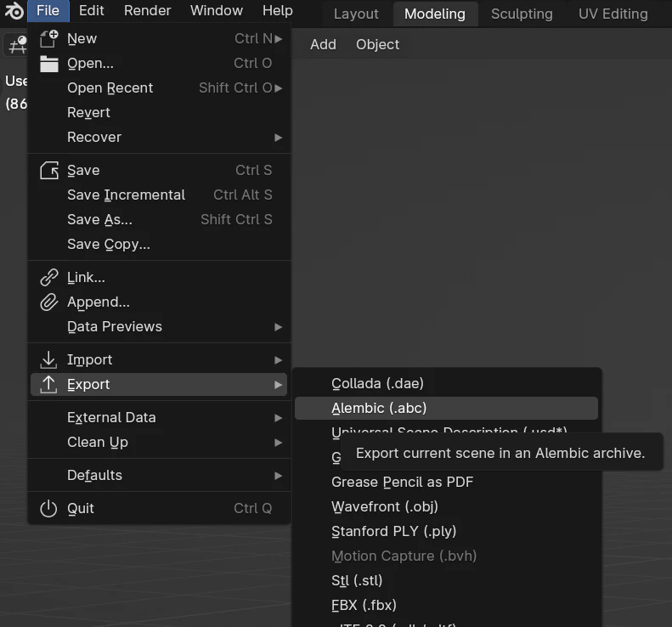Click the Blender logo icon

tap(14, 11)
